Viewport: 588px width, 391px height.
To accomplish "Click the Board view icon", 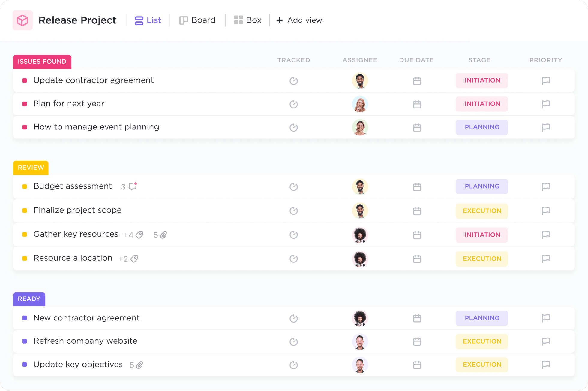I will [184, 20].
